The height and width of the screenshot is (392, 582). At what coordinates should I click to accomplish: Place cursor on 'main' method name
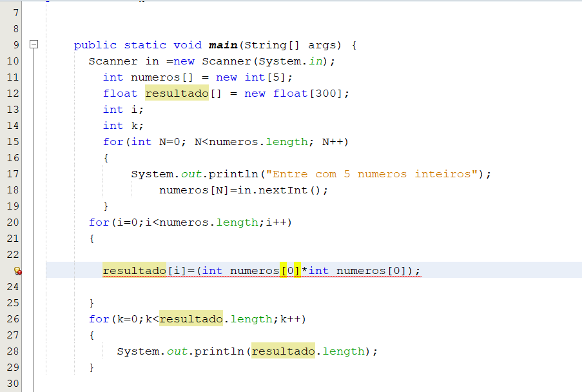pos(223,45)
